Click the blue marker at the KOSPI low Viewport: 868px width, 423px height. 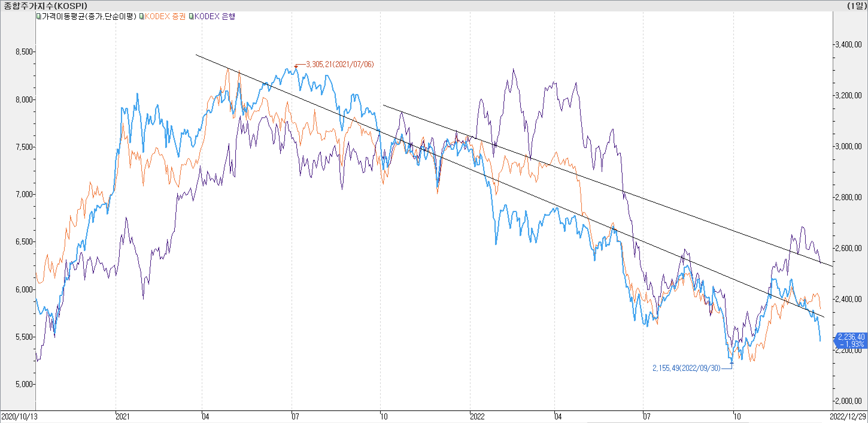(x=732, y=363)
